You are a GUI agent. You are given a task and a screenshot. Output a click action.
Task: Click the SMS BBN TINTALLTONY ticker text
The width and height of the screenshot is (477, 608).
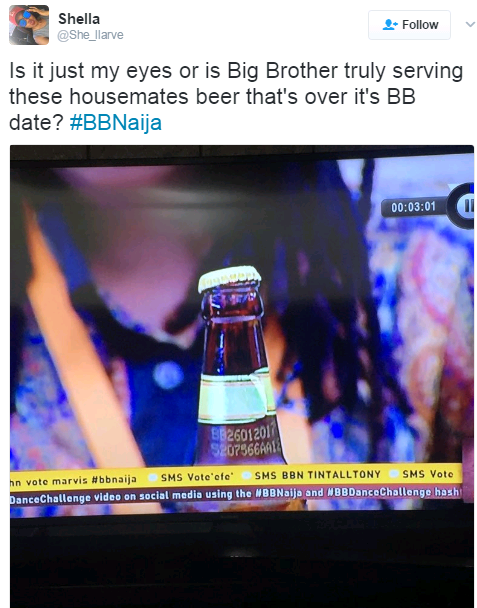click(x=318, y=475)
